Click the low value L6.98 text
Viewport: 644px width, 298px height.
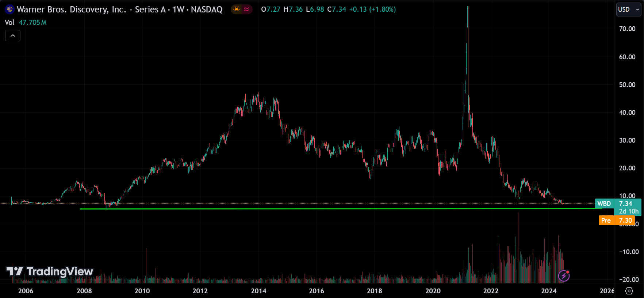(315, 10)
